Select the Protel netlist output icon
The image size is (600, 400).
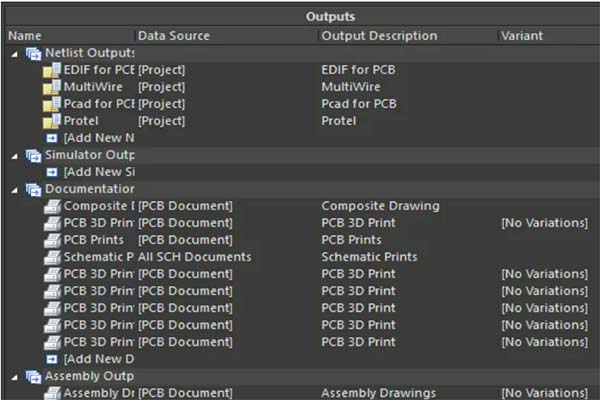pyautogui.click(x=51, y=121)
